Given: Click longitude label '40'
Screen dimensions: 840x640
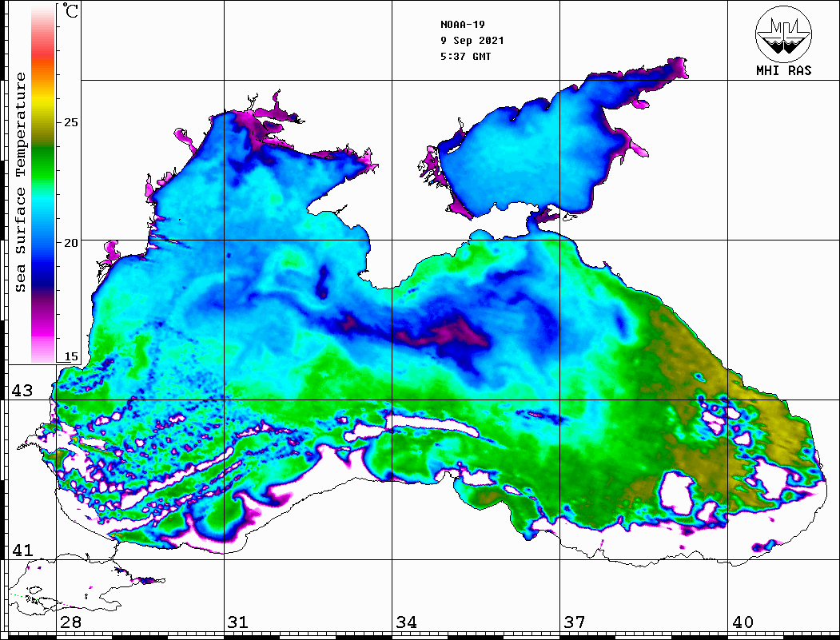Looking at the screenshot, I should click(742, 622).
